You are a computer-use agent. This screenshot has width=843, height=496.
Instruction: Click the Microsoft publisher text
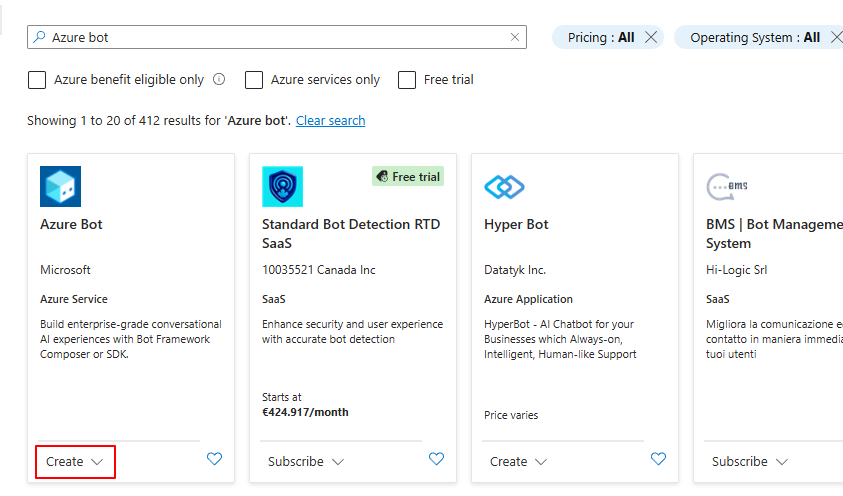pos(65,270)
